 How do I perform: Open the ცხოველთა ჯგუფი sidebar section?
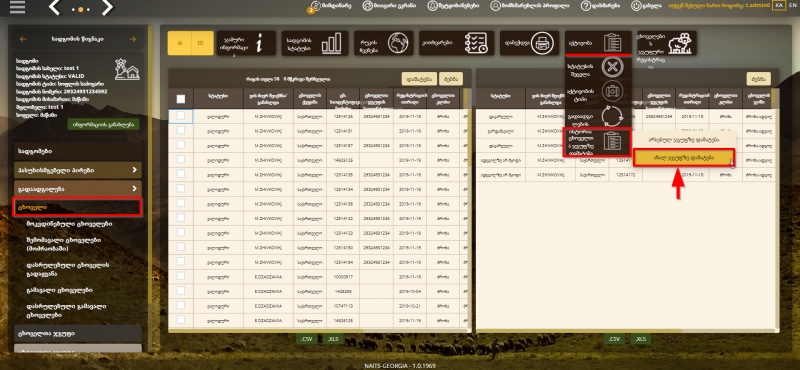click(x=78, y=334)
